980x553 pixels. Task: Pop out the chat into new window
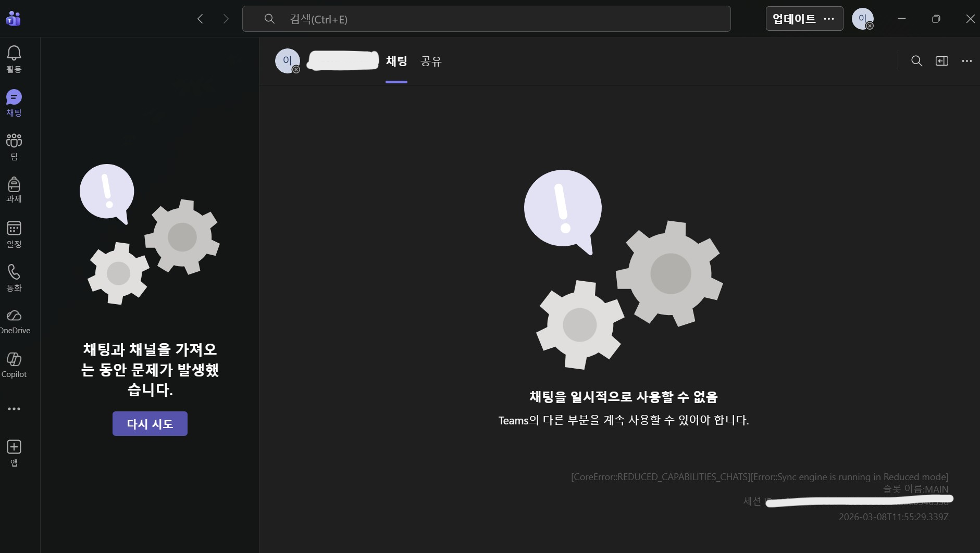[x=942, y=61]
